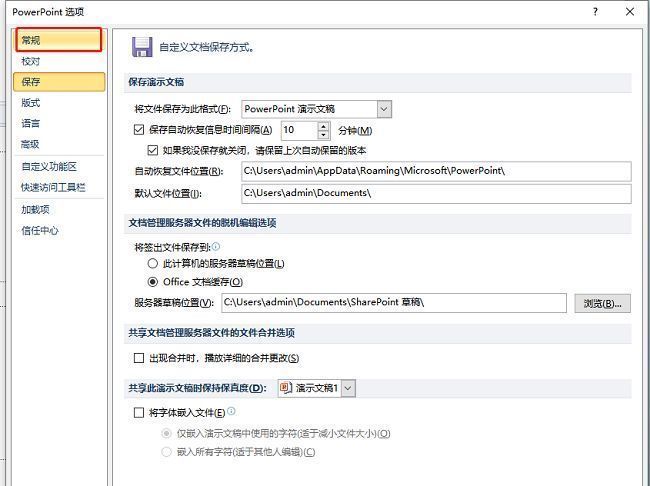Expand the 演示文稿1 document dropdown

pyautogui.click(x=347, y=387)
